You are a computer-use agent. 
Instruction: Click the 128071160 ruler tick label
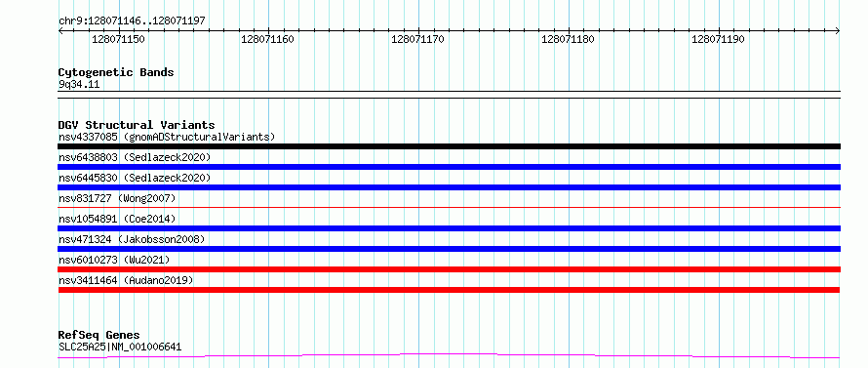[268, 39]
